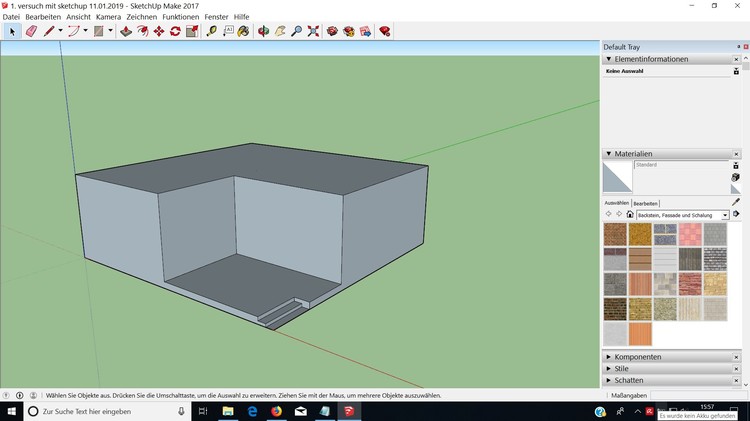Choose the Zoom magnifier tool
The width and height of the screenshot is (750, 421).
(x=297, y=32)
